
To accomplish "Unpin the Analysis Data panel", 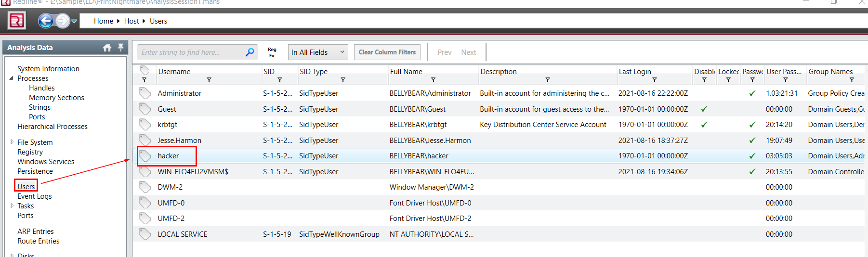I will tap(120, 47).
